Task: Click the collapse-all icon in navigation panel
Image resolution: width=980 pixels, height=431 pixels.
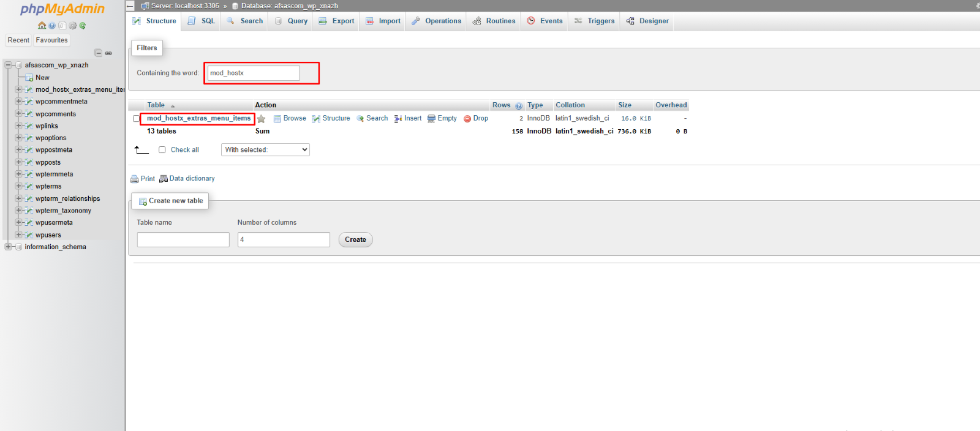Action: tap(98, 53)
